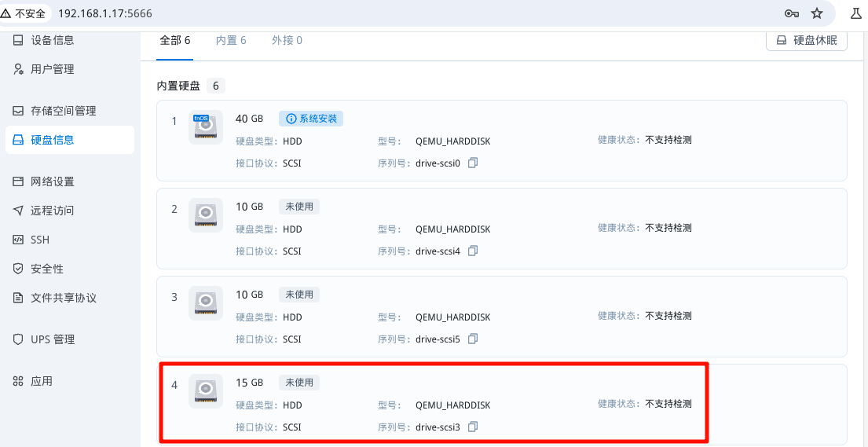The width and height of the screenshot is (868, 447).
Task: Click the 内置硬盘 section heading
Action: tap(179, 86)
